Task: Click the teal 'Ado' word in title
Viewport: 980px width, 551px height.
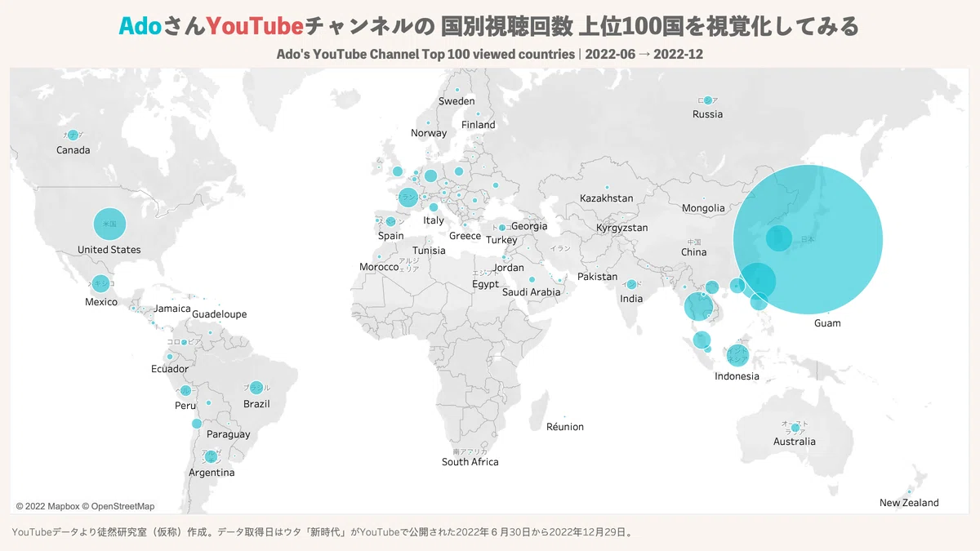Action: coord(140,26)
